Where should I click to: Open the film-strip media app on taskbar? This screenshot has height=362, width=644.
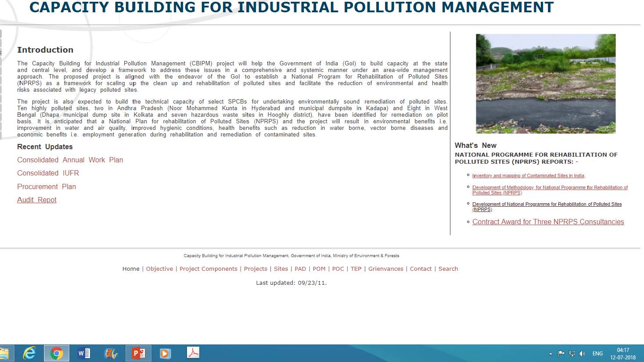[111, 353]
